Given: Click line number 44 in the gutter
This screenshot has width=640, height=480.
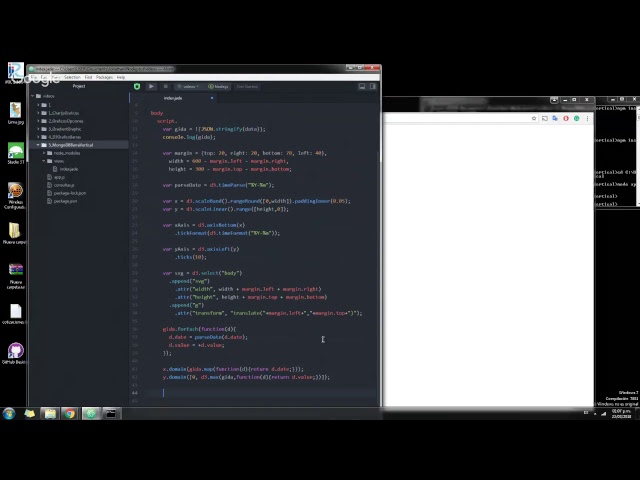Looking at the screenshot, I should tap(135, 393).
